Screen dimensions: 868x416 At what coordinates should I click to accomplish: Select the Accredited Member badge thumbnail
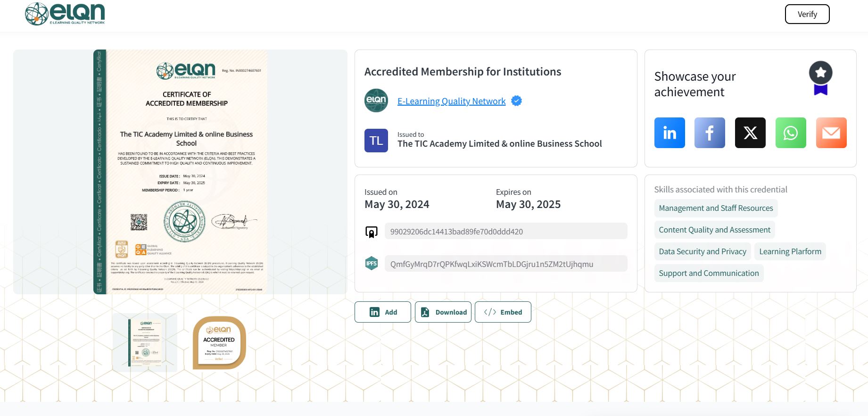[219, 343]
